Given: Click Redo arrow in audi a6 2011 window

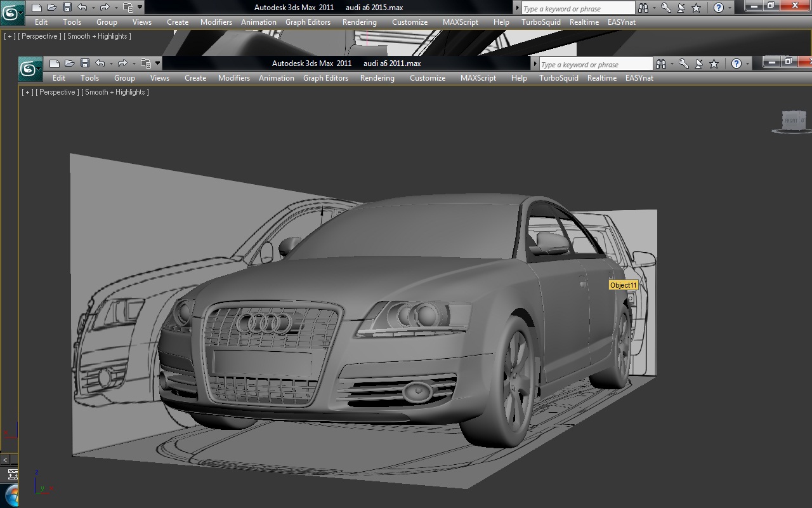Looking at the screenshot, I should coord(122,63).
